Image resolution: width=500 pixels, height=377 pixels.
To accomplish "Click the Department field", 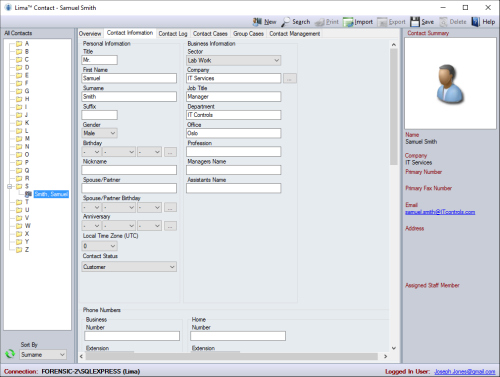I will (234, 115).
